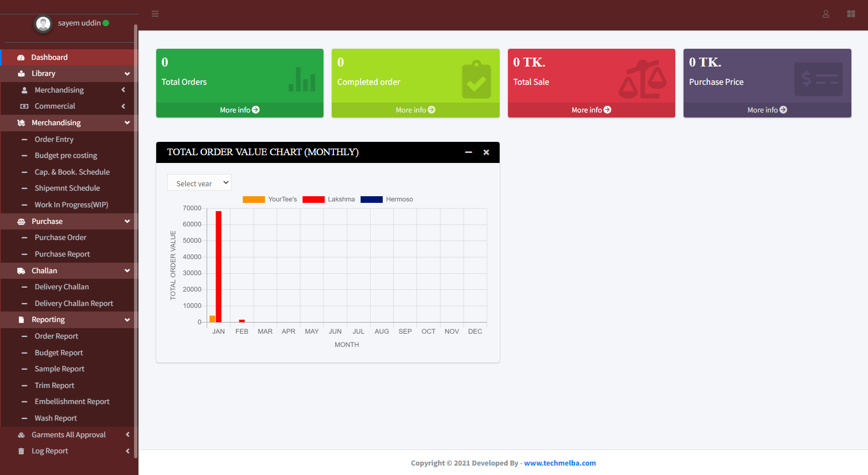Toggle Hermoso legend series in chart
Screen dimensions: 868x475
tap(387, 200)
